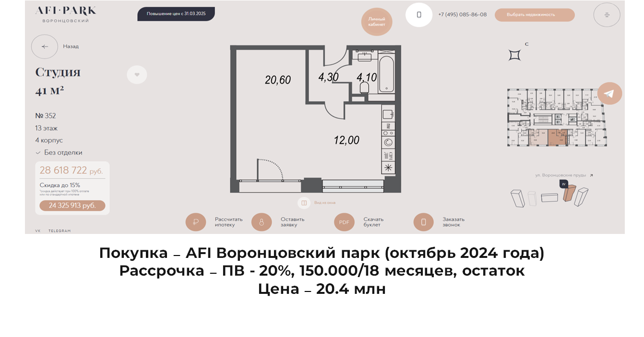The image size is (644, 337).
Task: Open the Личный кабинет round button
Action: (377, 22)
